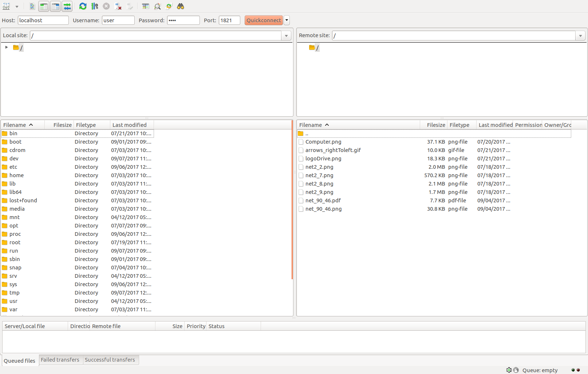588x374 pixels.
Task: Sort the transfer queue by Server/Local file
Action: [35, 326]
